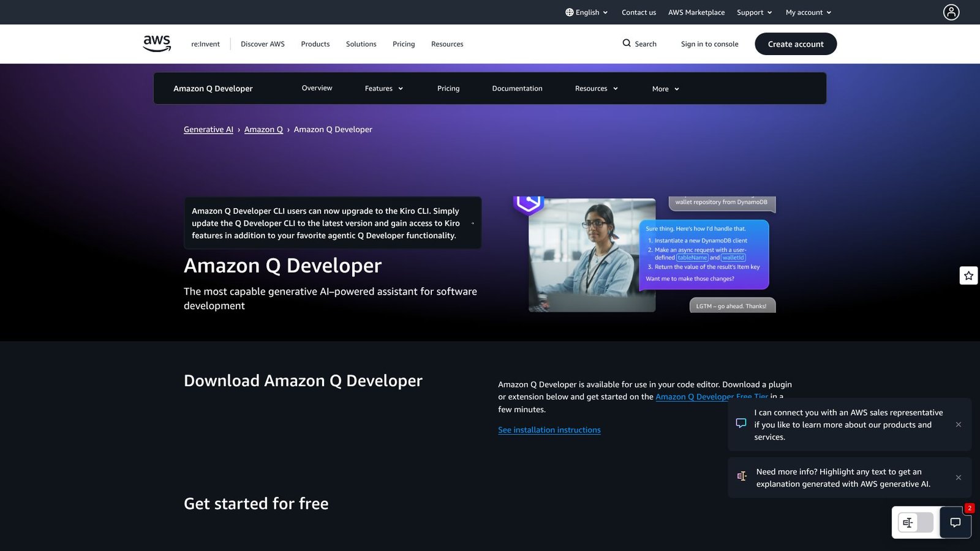980x551 pixels.
Task: Click the account profile icon top right
Action: coord(951,12)
